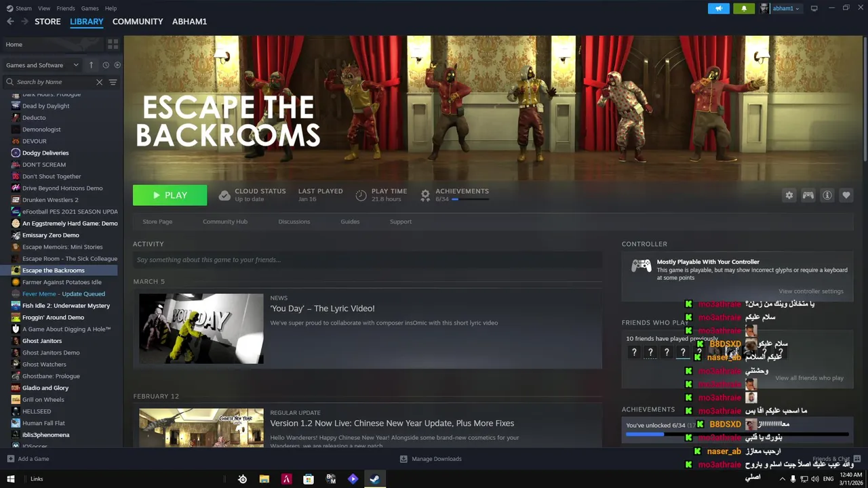Open Friends & Chat icon

tap(857, 459)
